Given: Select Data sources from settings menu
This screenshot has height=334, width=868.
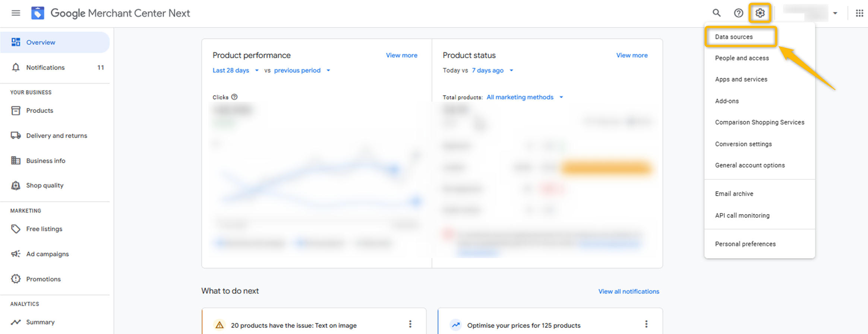Looking at the screenshot, I should [733, 37].
